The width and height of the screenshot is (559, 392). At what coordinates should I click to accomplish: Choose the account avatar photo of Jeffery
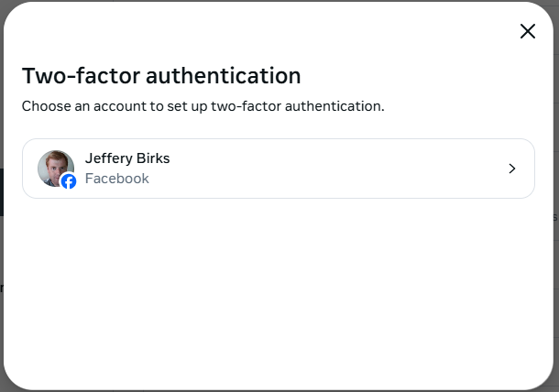coord(54,166)
